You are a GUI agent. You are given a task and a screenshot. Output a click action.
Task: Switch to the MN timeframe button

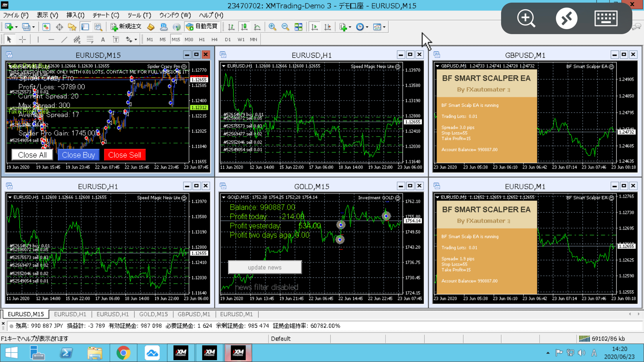pos(253,39)
